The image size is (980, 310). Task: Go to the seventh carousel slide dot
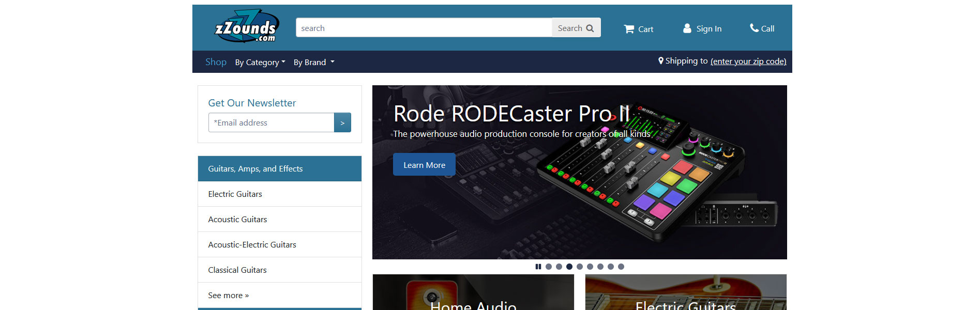click(611, 267)
